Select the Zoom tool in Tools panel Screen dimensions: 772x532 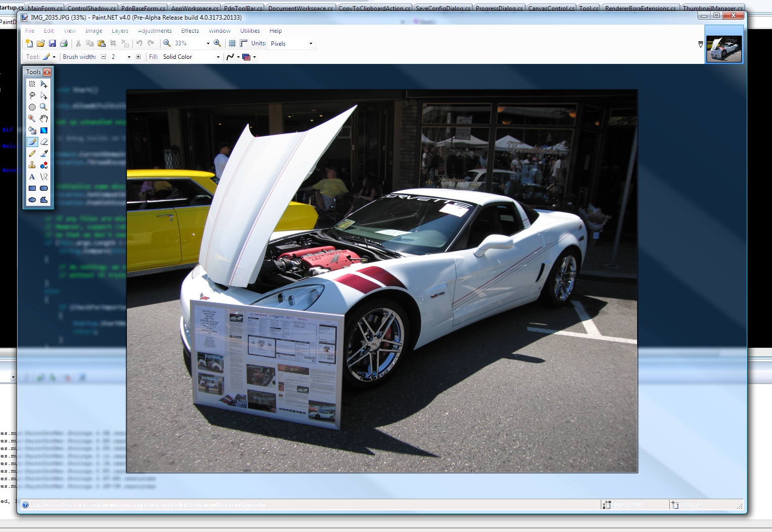click(x=44, y=107)
